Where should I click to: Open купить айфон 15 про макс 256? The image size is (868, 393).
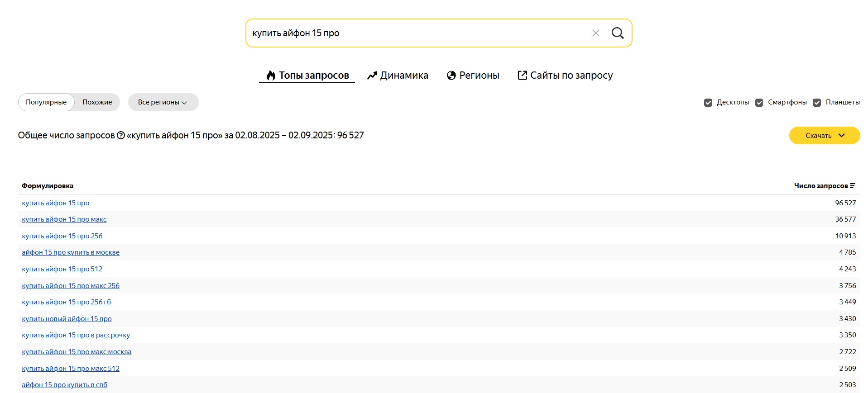point(71,286)
